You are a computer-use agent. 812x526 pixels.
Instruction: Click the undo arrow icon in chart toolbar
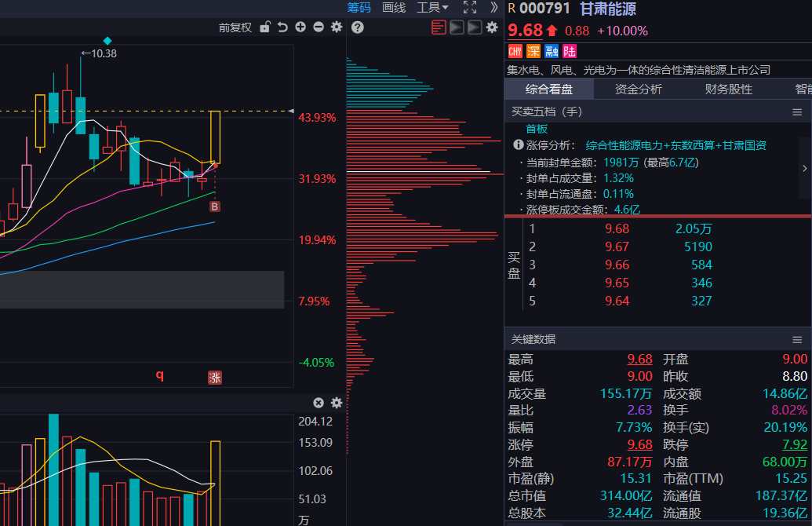(282, 27)
